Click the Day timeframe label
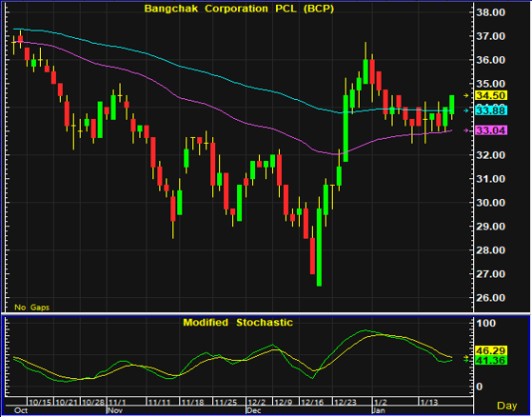The height and width of the screenshot is (417, 532). coord(507,406)
